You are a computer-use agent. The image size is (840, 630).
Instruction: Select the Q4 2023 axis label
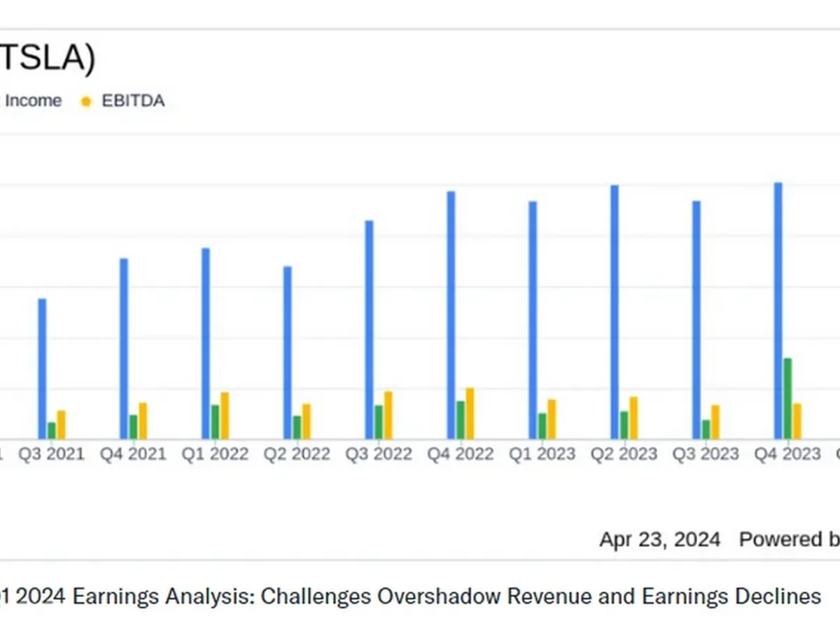click(787, 454)
